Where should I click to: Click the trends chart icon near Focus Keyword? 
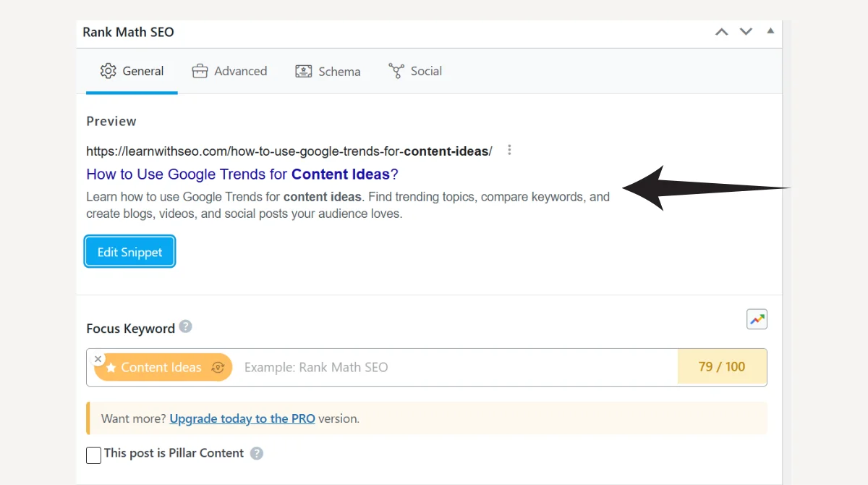[x=757, y=319]
